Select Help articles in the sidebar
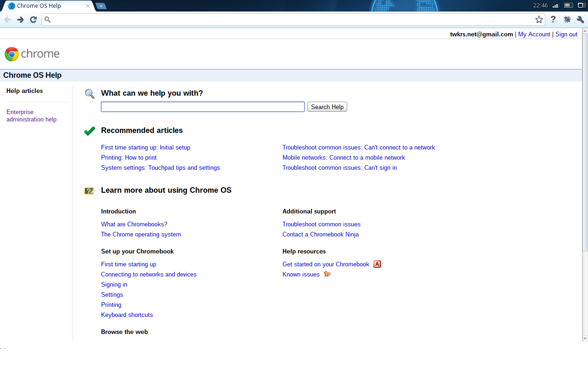Image resolution: width=588 pixels, height=368 pixels. click(25, 91)
